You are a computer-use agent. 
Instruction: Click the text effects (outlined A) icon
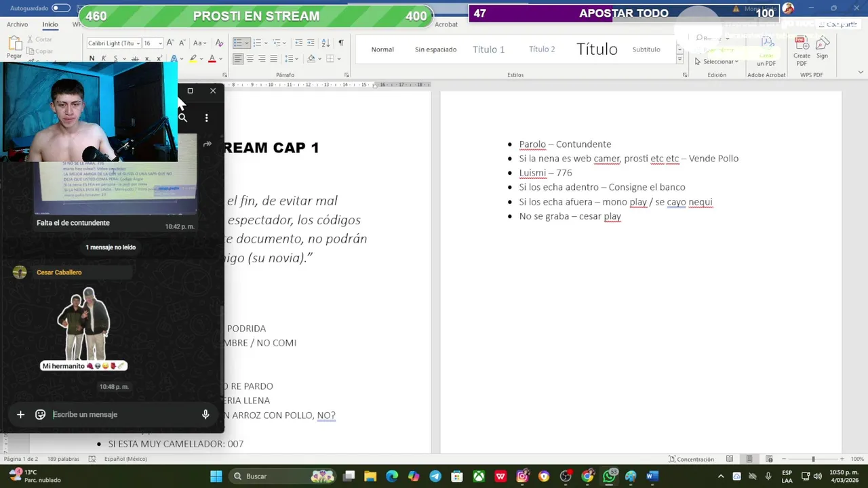[174, 59]
